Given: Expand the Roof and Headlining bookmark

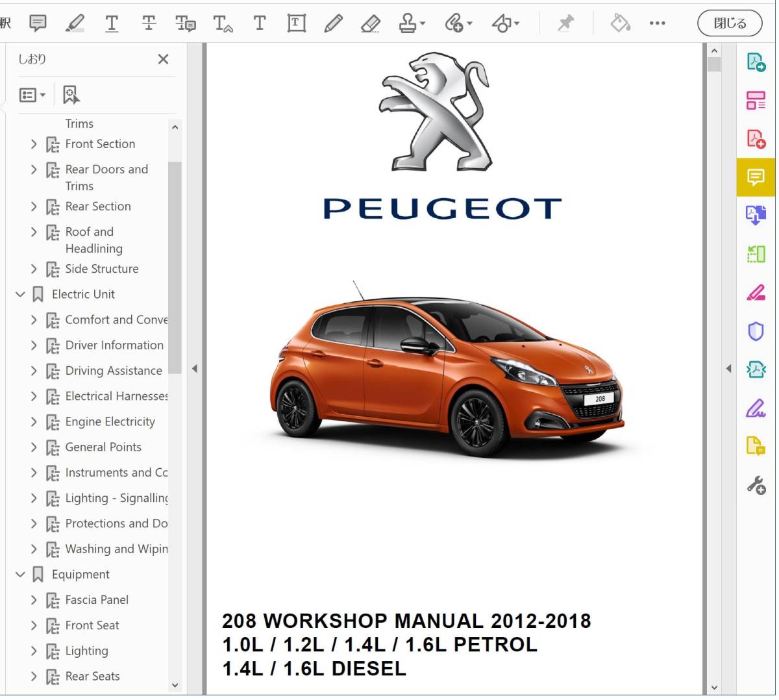Looking at the screenshot, I should pos(34,232).
